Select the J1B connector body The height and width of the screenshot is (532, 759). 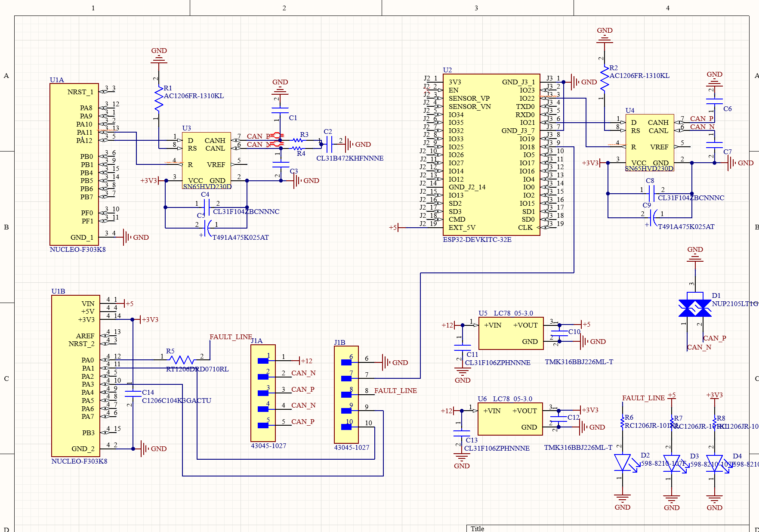point(346,395)
